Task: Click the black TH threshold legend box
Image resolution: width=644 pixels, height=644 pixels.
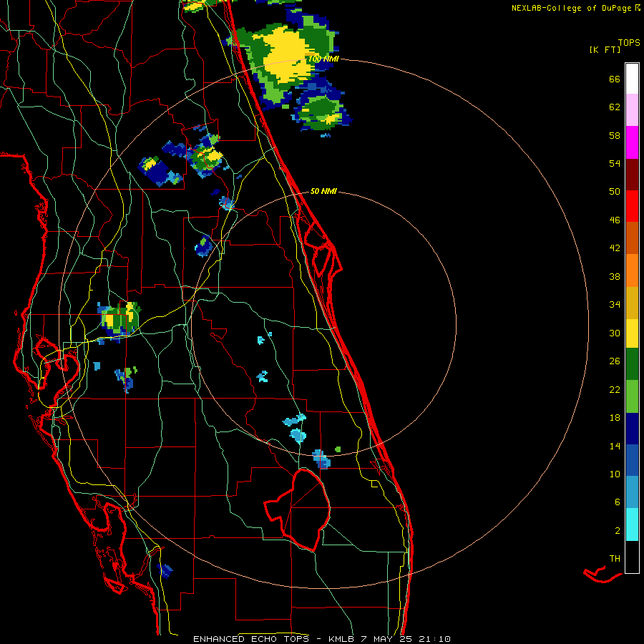Action: click(632, 557)
